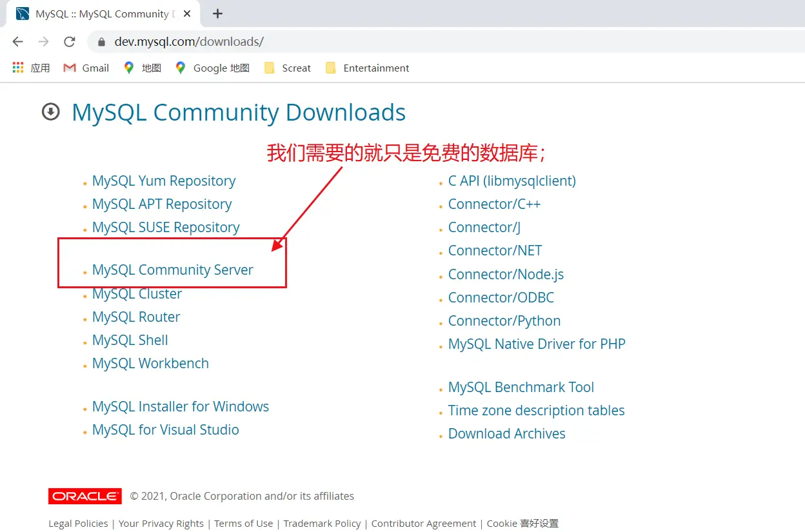Screen dimensions: 805x532
Task: Click the address bar URL field
Action: point(387,42)
